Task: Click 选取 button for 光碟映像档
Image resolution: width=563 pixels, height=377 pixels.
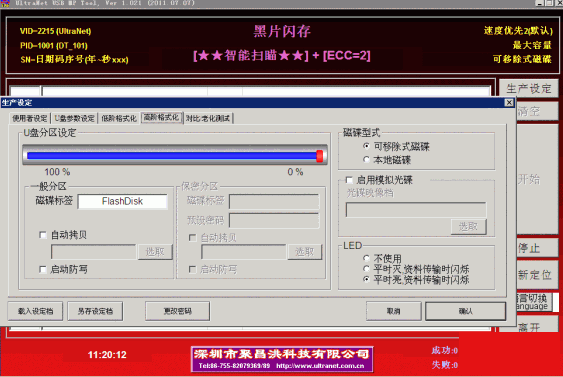Action: pos(469,227)
